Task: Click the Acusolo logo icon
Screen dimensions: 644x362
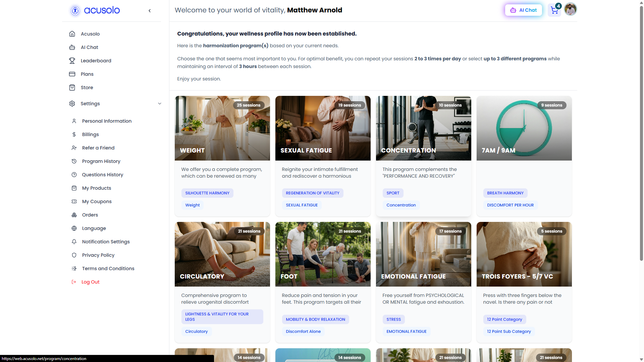Action: point(75,10)
